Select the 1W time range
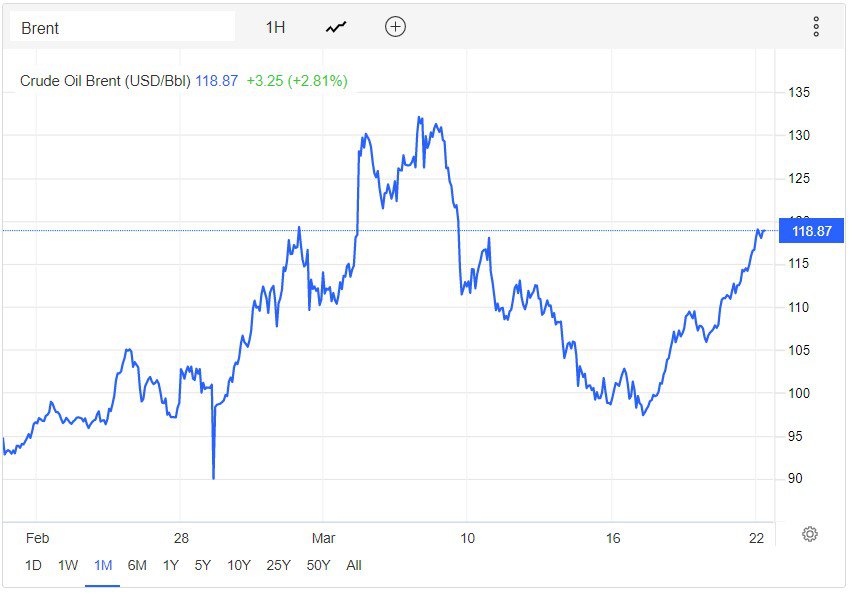Viewport: 853px width, 594px height. [x=68, y=565]
